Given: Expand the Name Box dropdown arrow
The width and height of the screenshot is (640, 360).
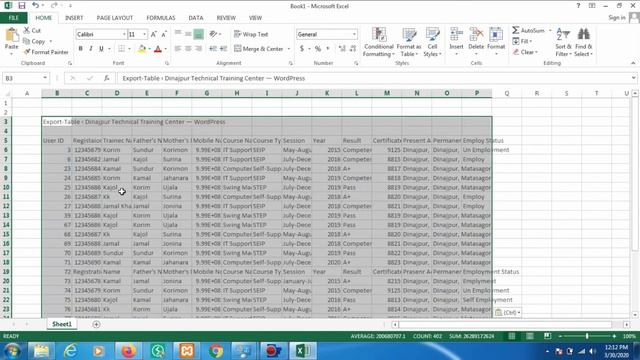Looking at the screenshot, I should click(x=44, y=78).
